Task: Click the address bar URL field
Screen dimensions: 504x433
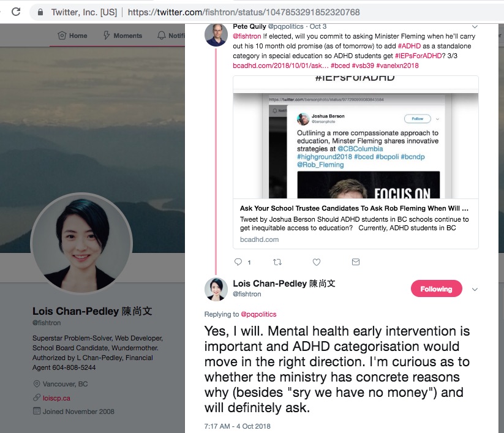Action: coord(244,12)
